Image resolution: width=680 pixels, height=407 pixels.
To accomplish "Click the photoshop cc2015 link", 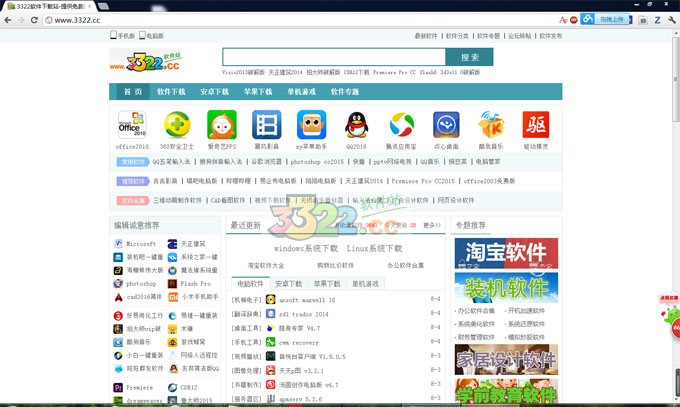I will (x=317, y=162).
